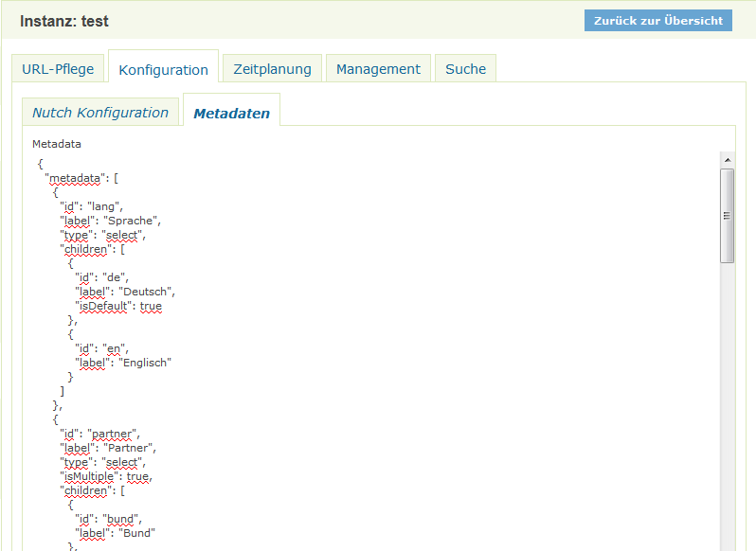Click the Zurück zur Übersicht button
The image size is (756, 551).
click(x=657, y=21)
